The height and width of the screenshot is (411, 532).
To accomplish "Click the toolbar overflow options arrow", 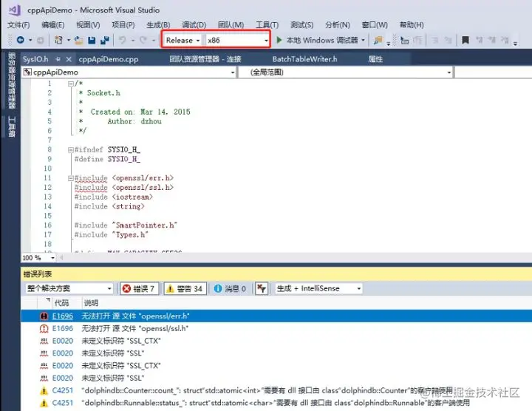I will click(516, 44).
